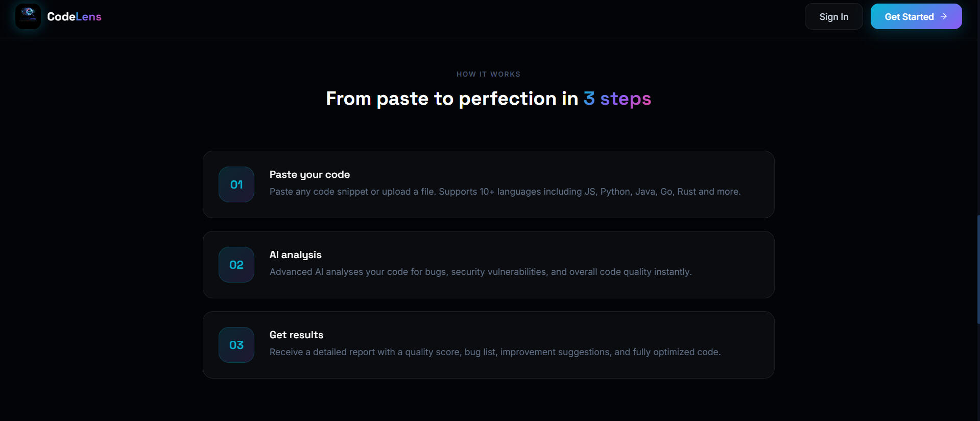
Task: Click the Get results card description
Action: [495, 352]
